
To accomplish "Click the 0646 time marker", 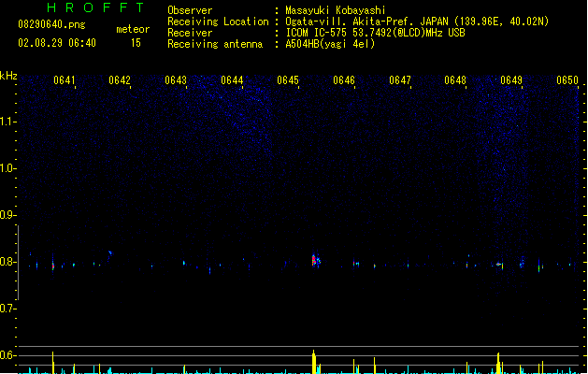I will [x=344, y=80].
